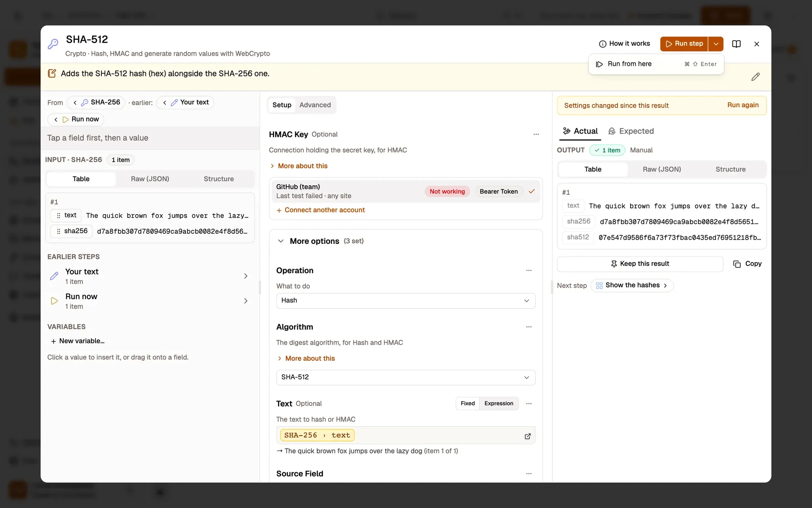The image size is (812, 508).
Task: Collapse the More options section
Action: [x=281, y=241]
